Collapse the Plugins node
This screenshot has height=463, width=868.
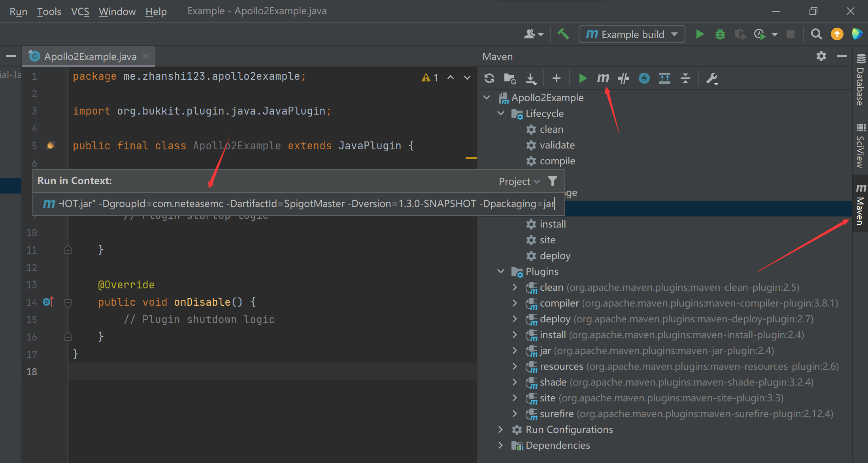pos(501,271)
